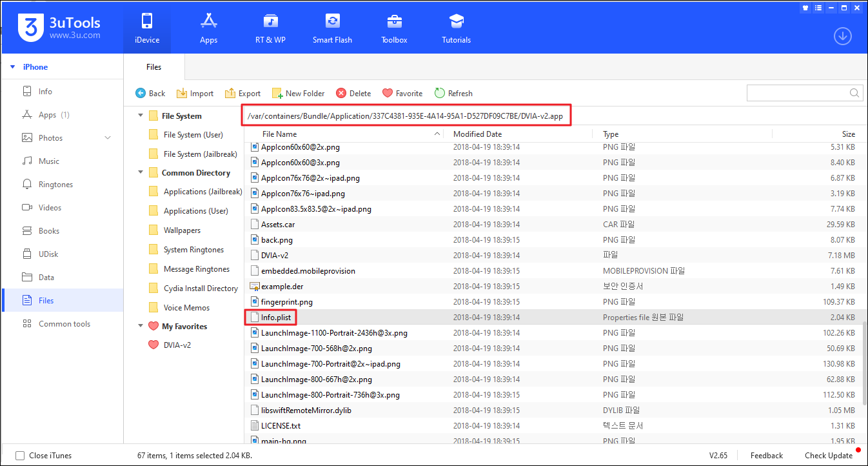Create a New Folder
Screen dimensions: 868x466
point(298,94)
